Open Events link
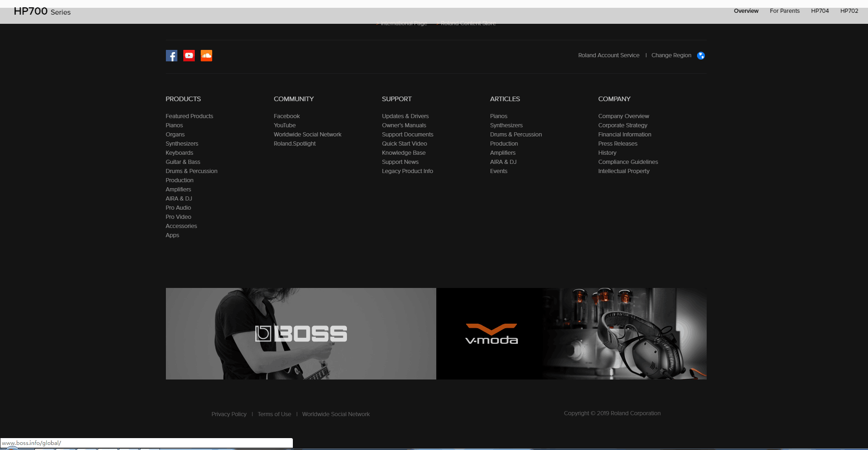868x450 pixels. pyautogui.click(x=499, y=171)
